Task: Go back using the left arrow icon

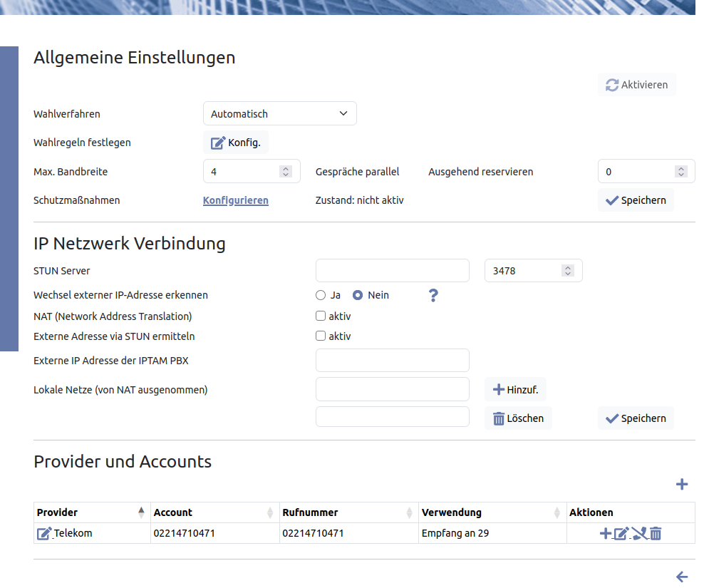Action: (x=681, y=577)
